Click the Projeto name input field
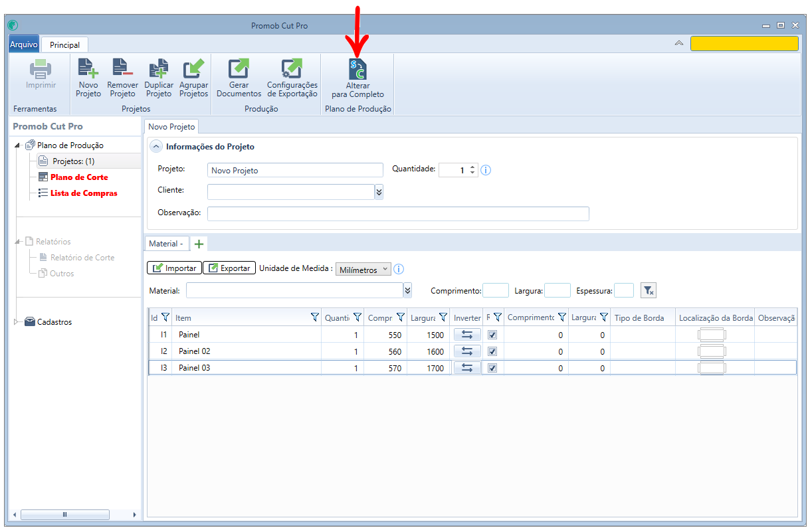The height and width of the screenshot is (532, 808). [x=295, y=170]
